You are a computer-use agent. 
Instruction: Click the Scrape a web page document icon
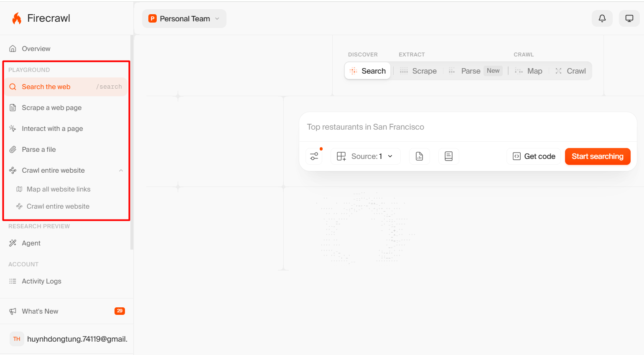click(x=13, y=107)
